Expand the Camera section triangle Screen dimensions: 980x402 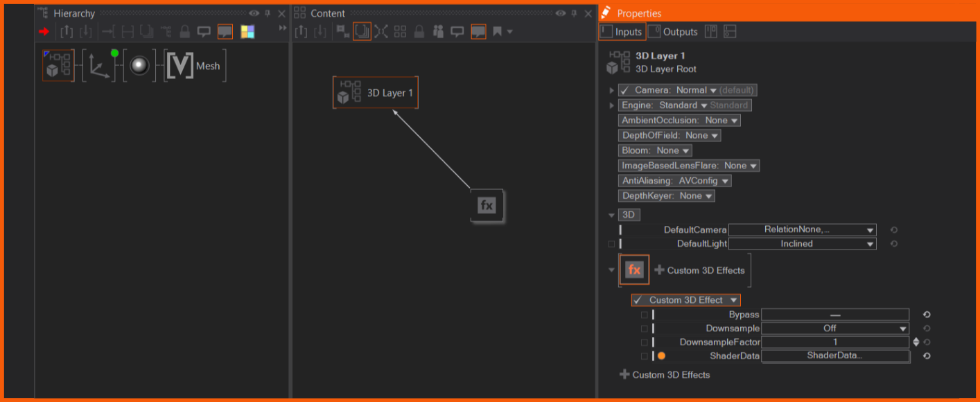(x=611, y=90)
